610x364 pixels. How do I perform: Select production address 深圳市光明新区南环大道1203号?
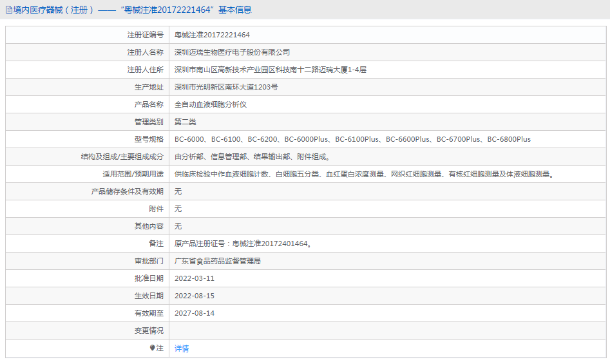pos(226,87)
